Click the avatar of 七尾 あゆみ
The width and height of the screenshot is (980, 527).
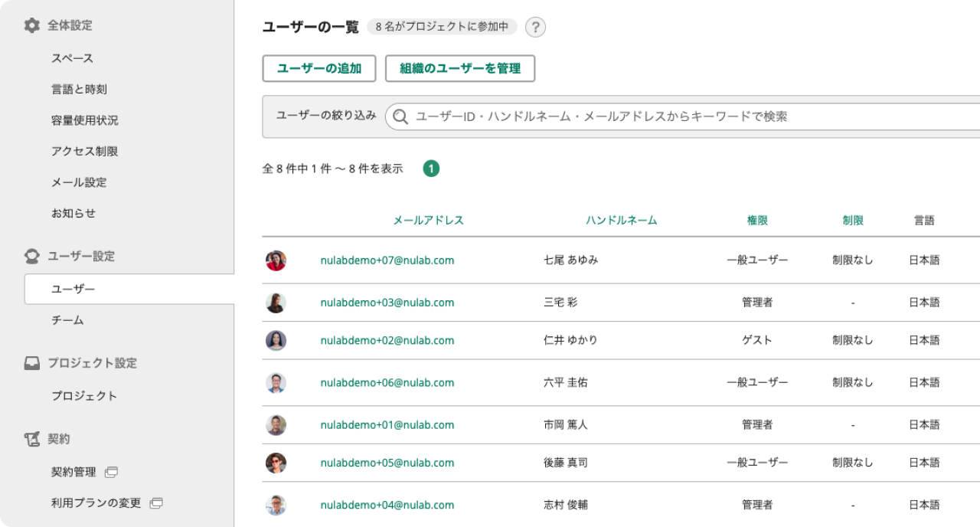[x=276, y=260]
